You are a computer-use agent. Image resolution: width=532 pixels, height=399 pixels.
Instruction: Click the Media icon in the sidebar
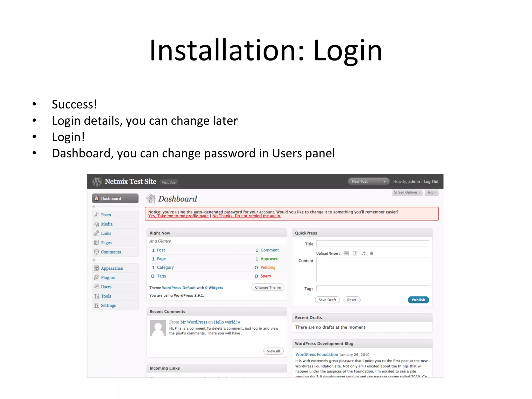pos(96,224)
